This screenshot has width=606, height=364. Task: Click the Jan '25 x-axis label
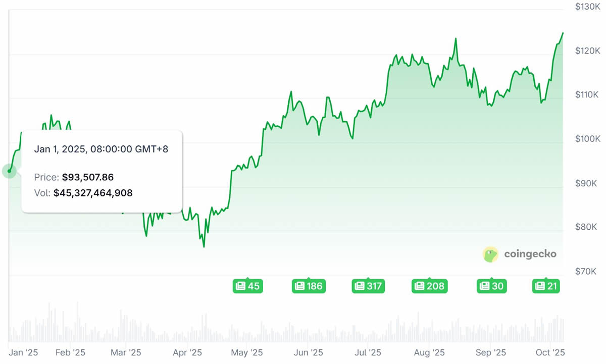tap(23, 352)
